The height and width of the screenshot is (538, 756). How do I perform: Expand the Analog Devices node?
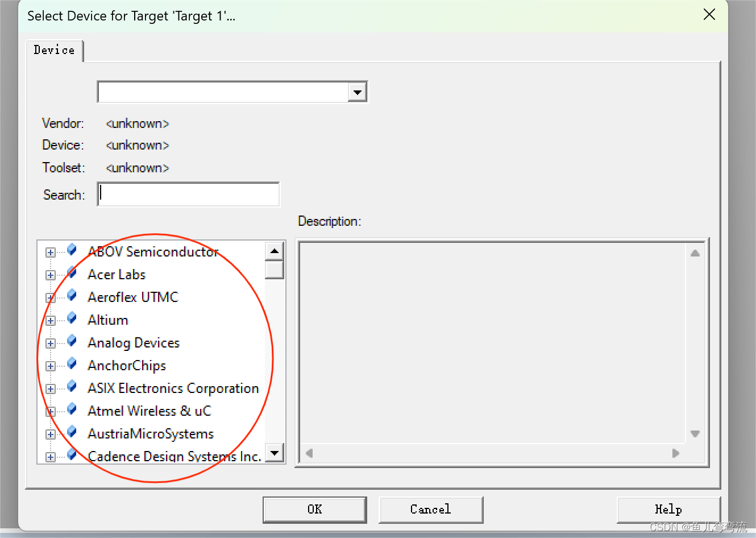click(51, 344)
